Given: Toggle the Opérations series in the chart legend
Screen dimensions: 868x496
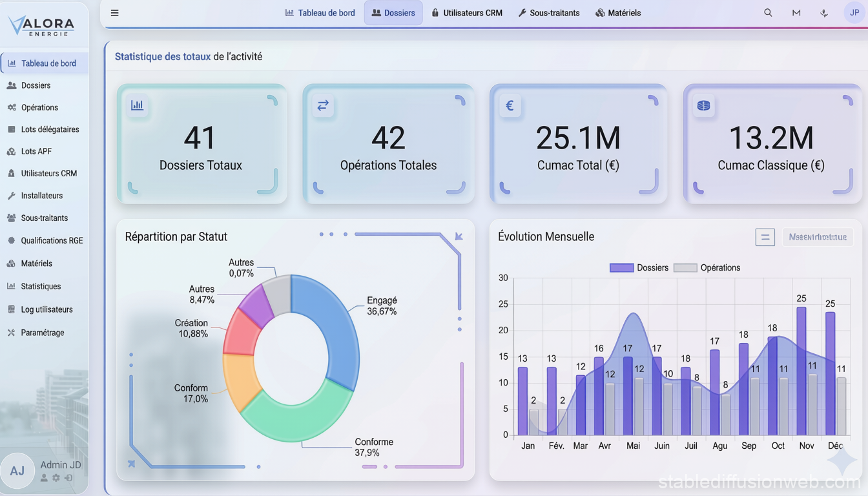Looking at the screenshot, I should coord(719,267).
